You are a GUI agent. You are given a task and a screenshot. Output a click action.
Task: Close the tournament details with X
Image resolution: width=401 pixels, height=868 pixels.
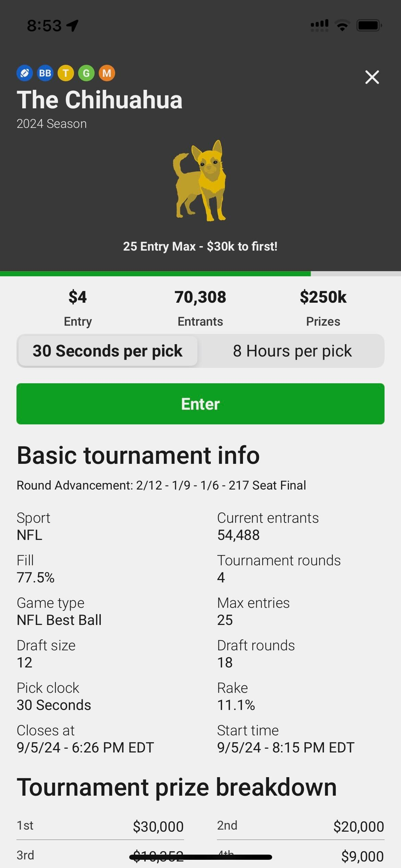click(x=372, y=77)
